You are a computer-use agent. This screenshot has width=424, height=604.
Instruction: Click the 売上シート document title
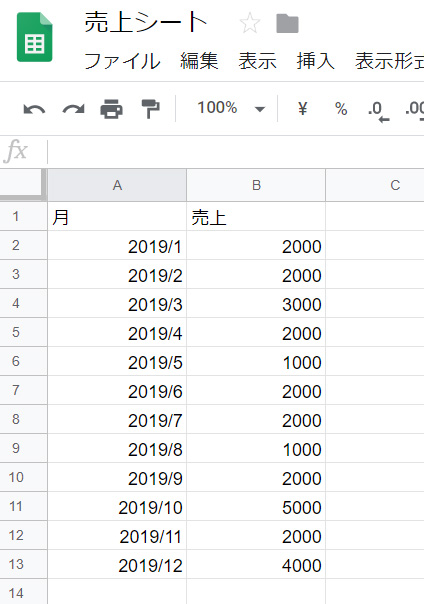(x=146, y=22)
